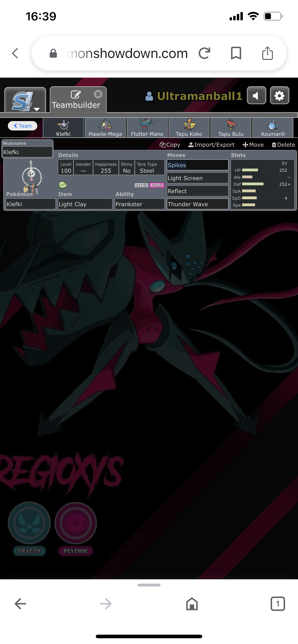Go back to the Team list

click(23, 126)
